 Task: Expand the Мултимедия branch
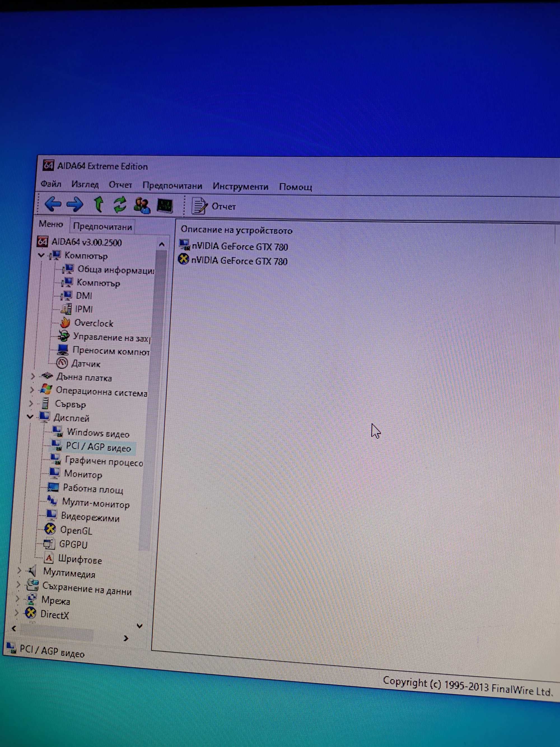(x=19, y=571)
